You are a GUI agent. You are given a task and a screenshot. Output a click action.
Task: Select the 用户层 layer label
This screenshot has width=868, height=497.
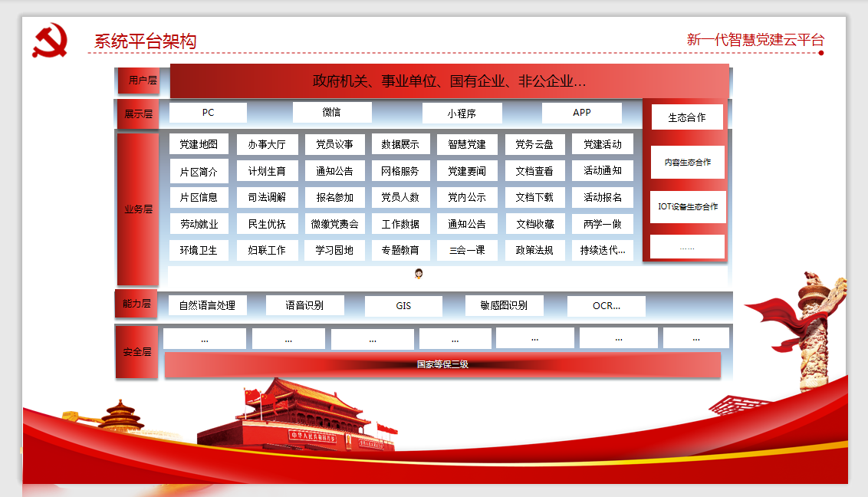(138, 80)
